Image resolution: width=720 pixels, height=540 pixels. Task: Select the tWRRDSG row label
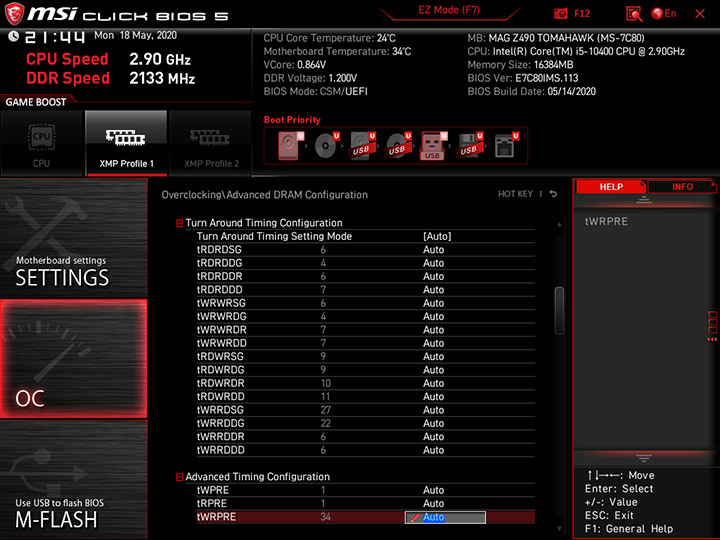(220, 410)
